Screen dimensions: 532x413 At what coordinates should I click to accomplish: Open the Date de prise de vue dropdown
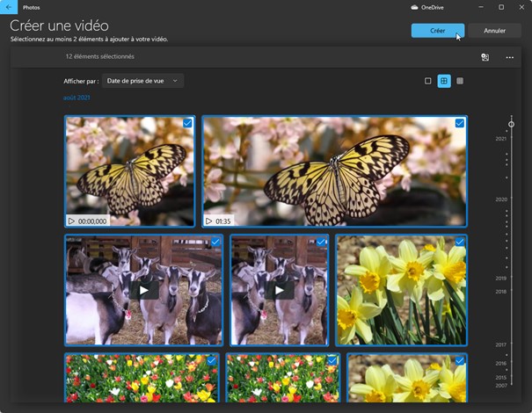click(143, 81)
